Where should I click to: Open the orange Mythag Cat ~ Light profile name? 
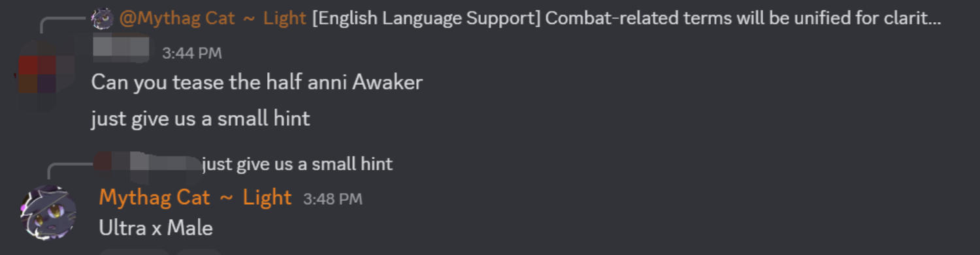pos(195,197)
